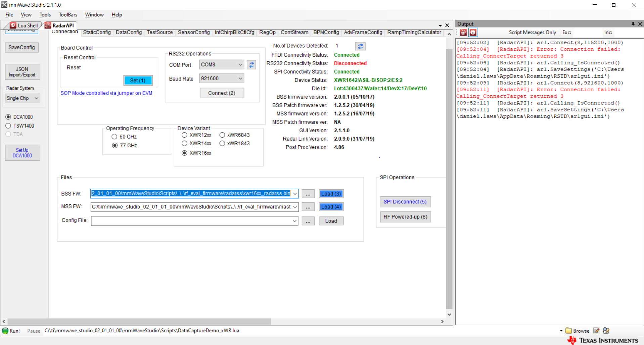This screenshot has width=644, height=345.
Task: Switch to the SensorConfig tab
Action: point(194,32)
